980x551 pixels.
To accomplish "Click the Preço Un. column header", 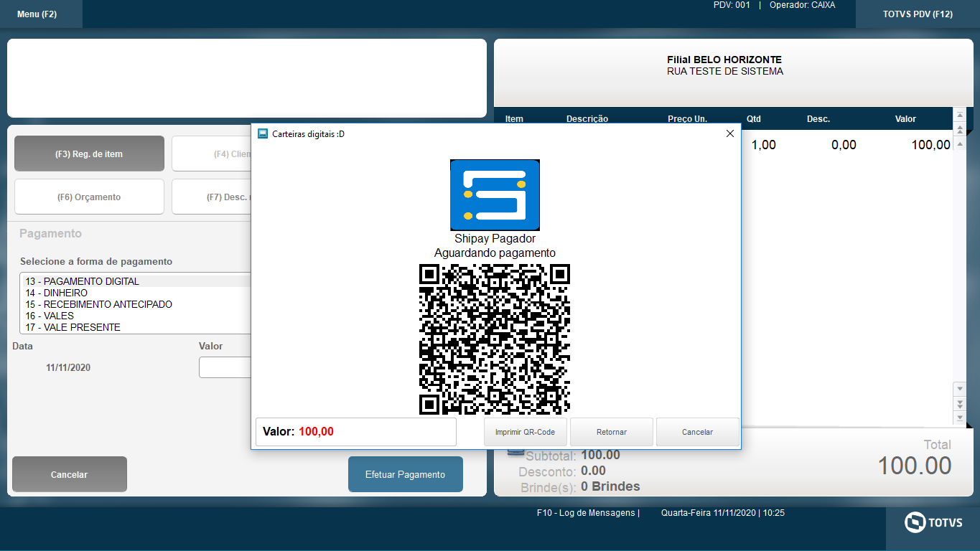I will [687, 119].
